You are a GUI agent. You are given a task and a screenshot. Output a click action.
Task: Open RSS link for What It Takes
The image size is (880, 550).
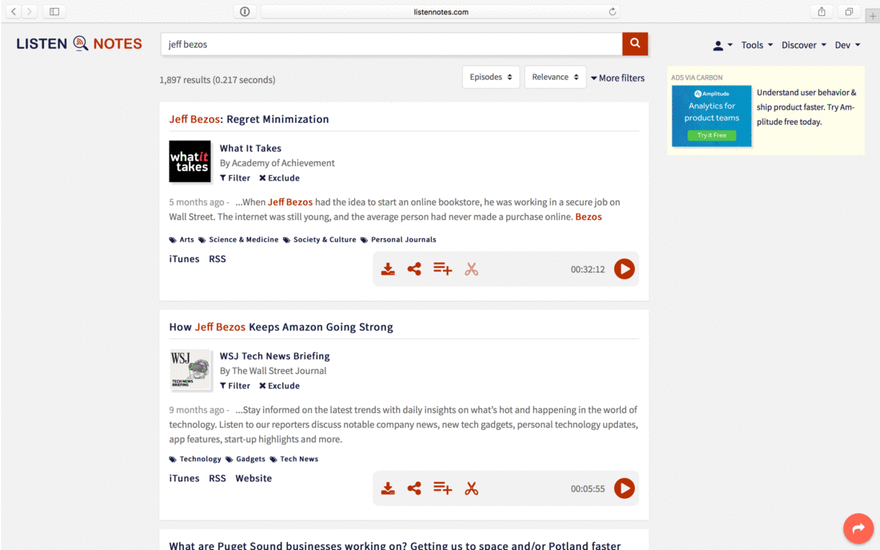pos(217,259)
